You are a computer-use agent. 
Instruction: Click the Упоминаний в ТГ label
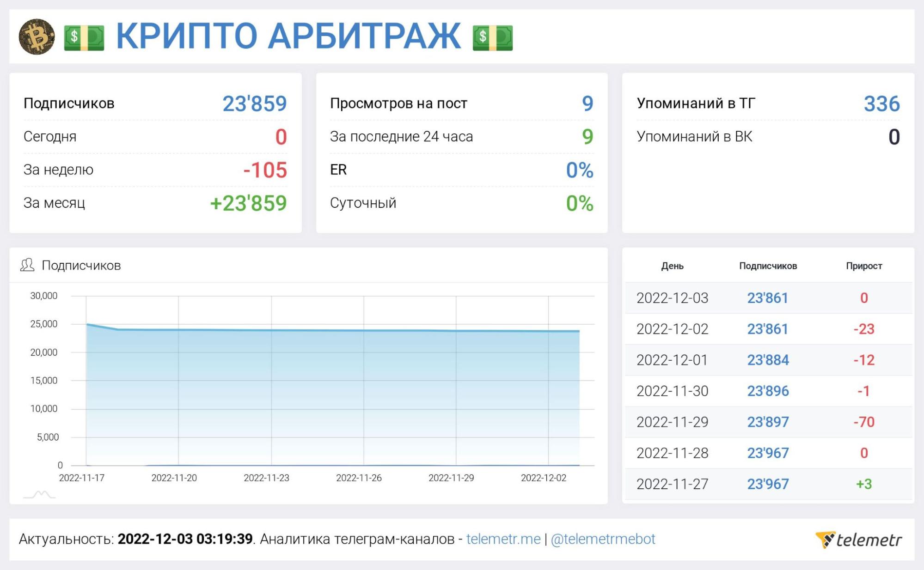(696, 103)
